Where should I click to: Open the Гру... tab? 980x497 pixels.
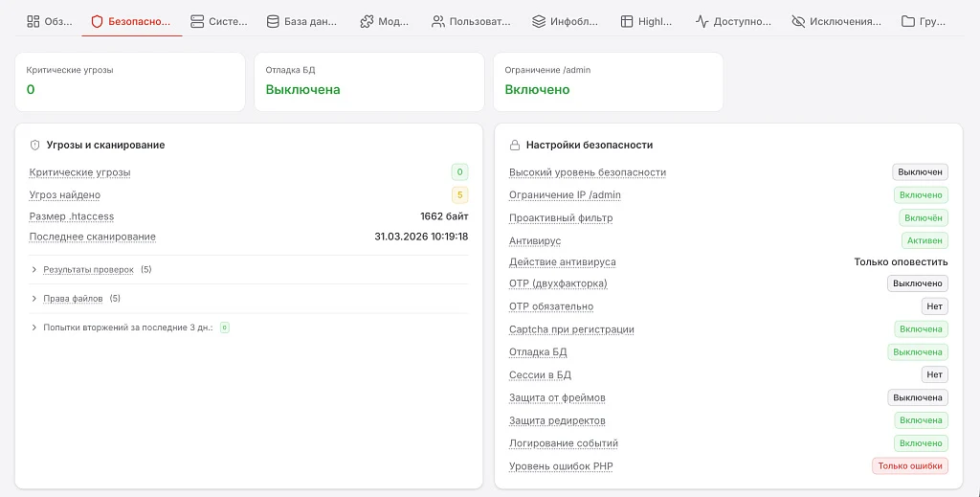coord(924,21)
